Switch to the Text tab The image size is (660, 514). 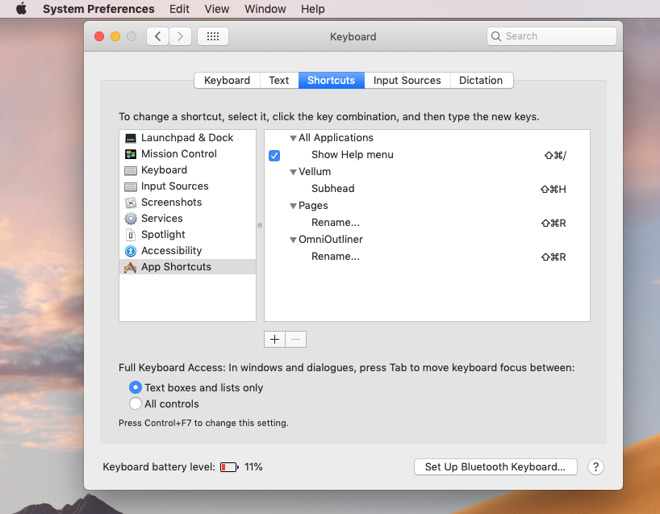coord(279,80)
